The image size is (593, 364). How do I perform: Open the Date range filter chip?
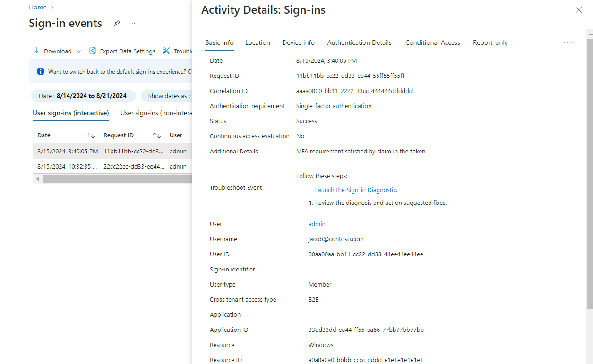[x=83, y=96]
